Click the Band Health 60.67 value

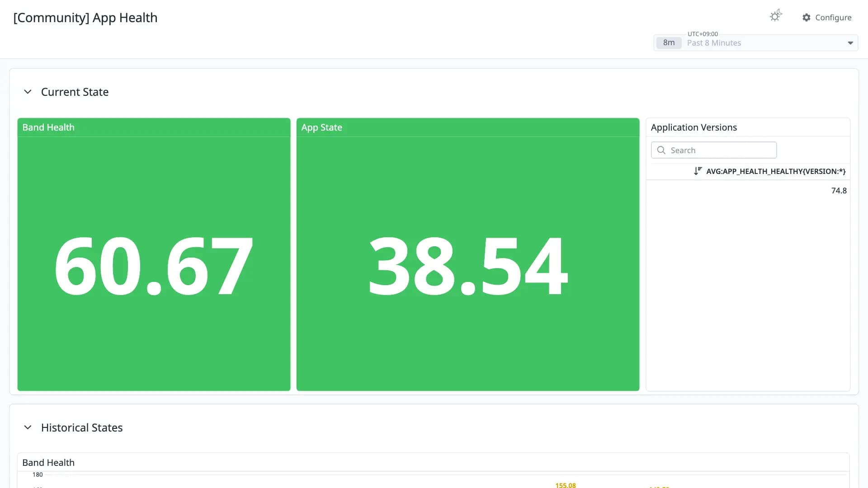(154, 266)
